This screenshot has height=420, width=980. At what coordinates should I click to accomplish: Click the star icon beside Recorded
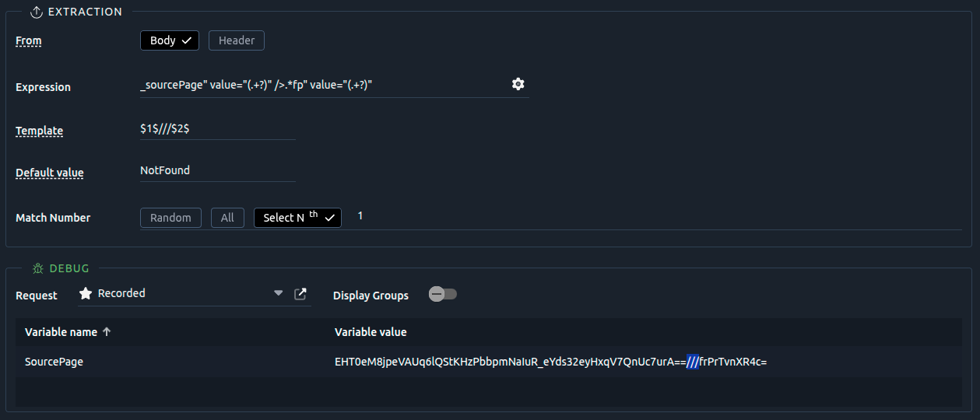point(86,293)
